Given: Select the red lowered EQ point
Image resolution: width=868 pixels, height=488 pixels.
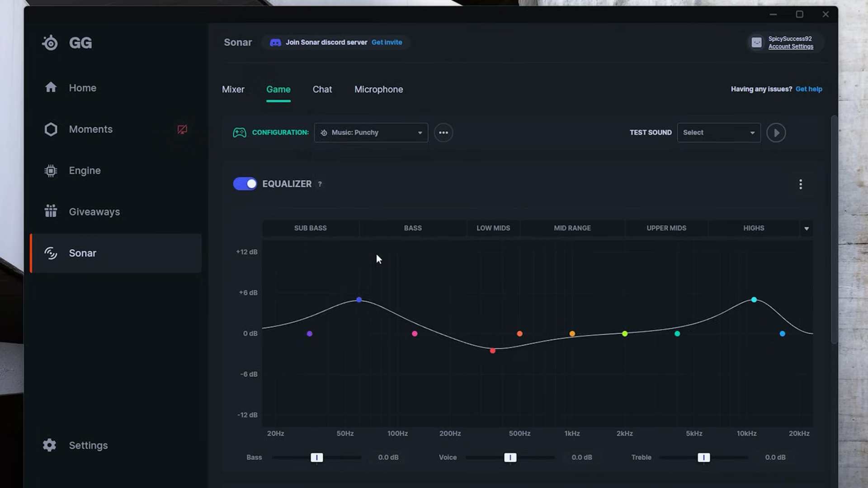Looking at the screenshot, I should [493, 351].
